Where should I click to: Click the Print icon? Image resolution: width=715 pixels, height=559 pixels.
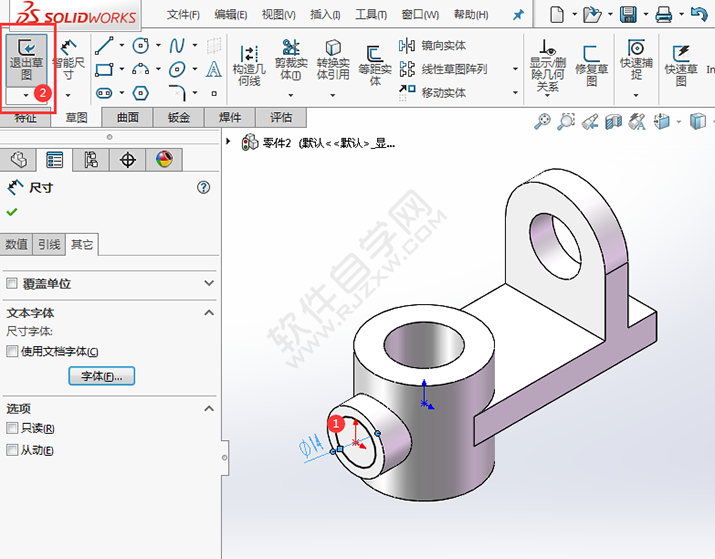pyautogui.click(x=663, y=15)
